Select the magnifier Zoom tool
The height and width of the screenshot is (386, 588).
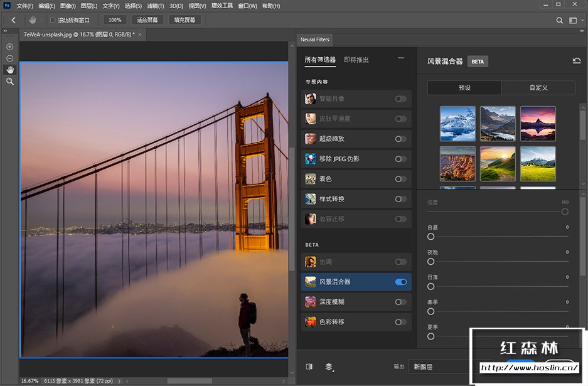pos(10,82)
